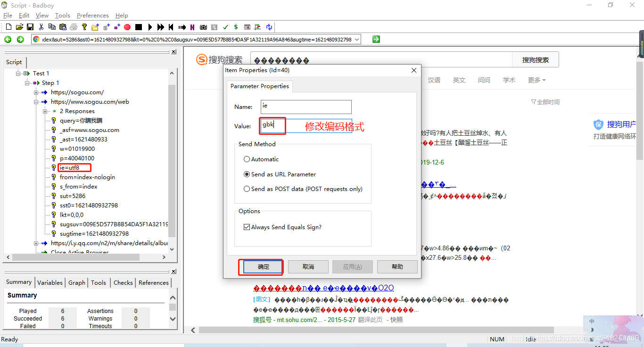Expand the https://i.y.qq.com request node
The height and width of the screenshot is (347, 644).
36,243
